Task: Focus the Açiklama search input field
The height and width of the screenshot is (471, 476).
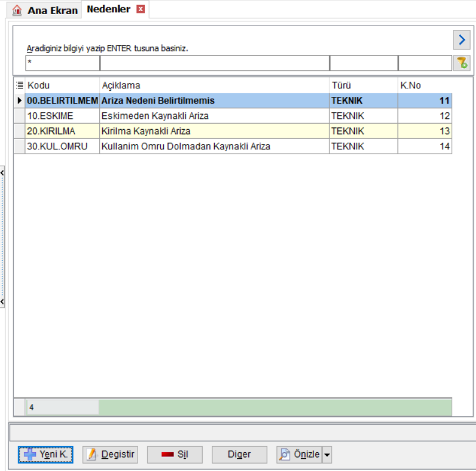Action: point(215,63)
